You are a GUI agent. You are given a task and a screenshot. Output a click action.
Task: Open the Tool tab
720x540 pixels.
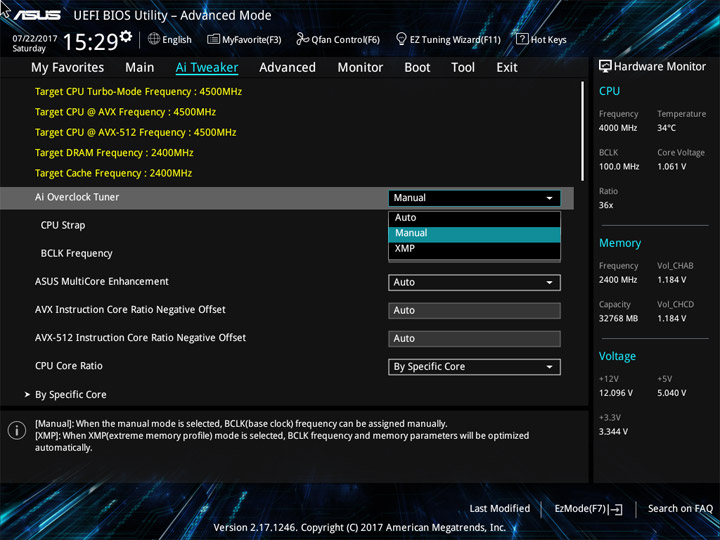tap(463, 68)
